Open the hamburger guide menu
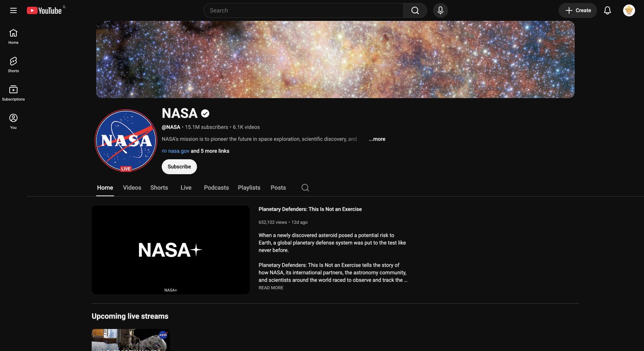The image size is (644, 351). point(13,10)
